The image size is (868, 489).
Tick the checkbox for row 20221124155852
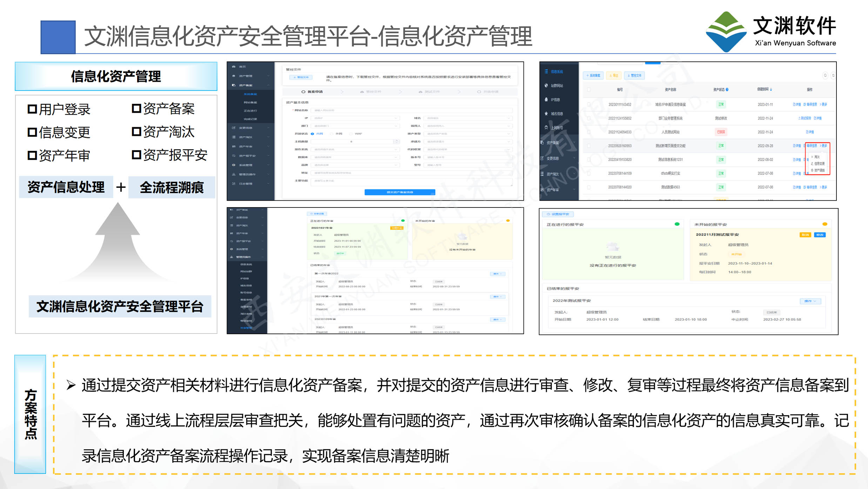[589, 118]
